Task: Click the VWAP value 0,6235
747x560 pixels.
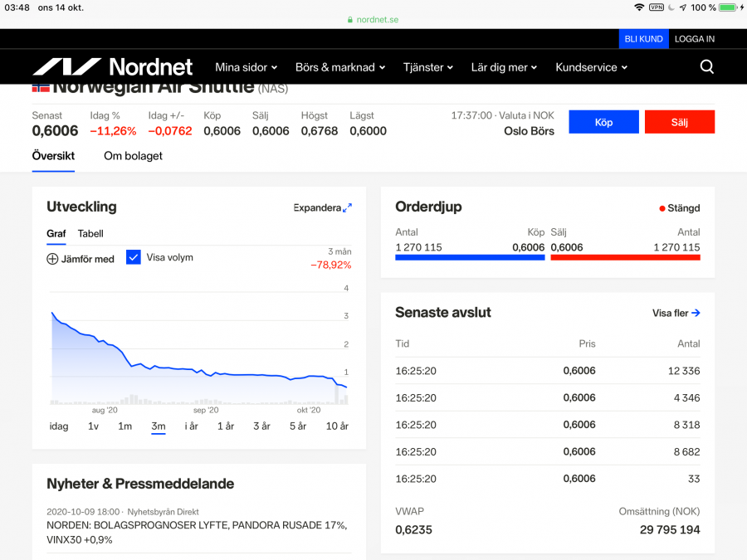Action: [413, 529]
